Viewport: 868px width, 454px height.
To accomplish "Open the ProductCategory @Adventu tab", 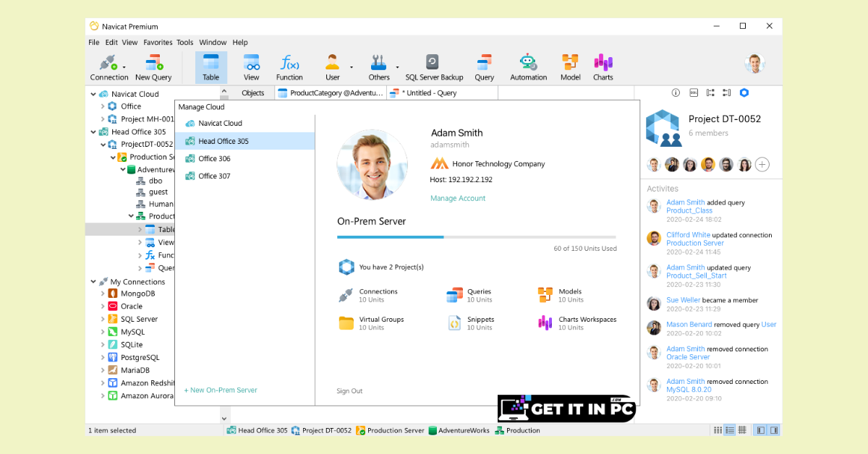I will pyautogui.click(x=331, y=93).
